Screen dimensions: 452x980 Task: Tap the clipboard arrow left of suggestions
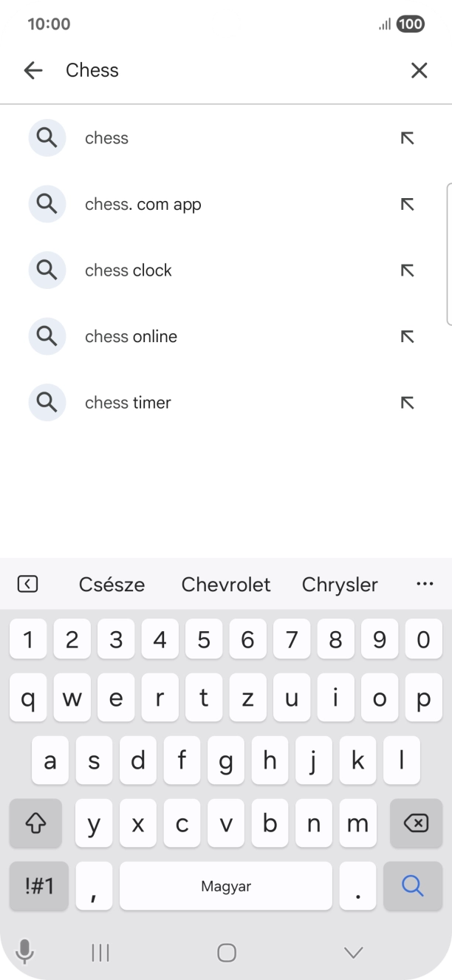coord(27,584)
